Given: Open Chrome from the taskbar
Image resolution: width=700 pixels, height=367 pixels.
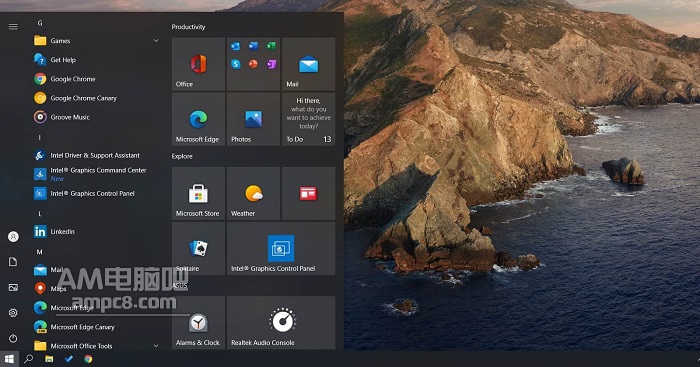Looking at the screenshot, I should [88, 359].
